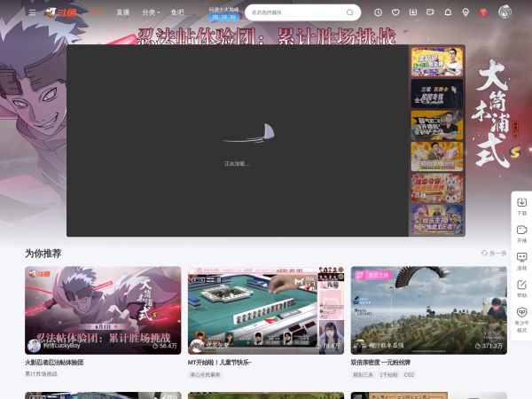
Task: Open PUBG parachute stream thumbnail card
Action: [429, 310]
